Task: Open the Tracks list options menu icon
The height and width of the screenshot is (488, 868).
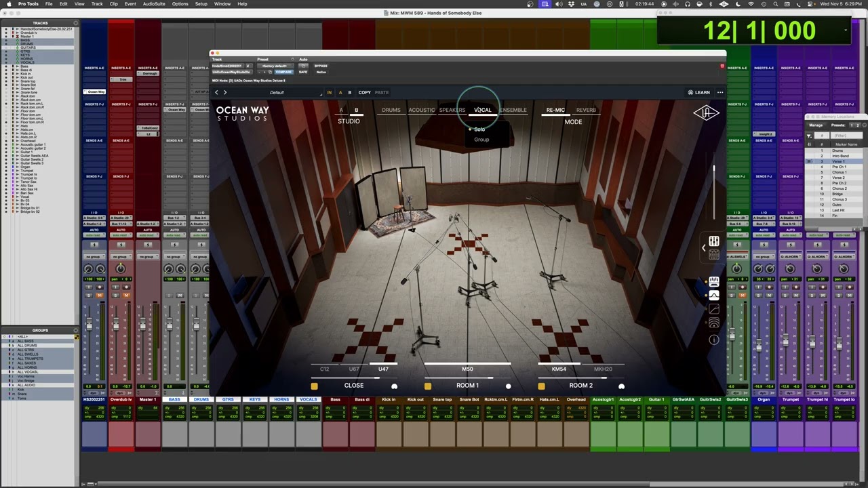Action: pyautogui.click(x=76, y=23)
